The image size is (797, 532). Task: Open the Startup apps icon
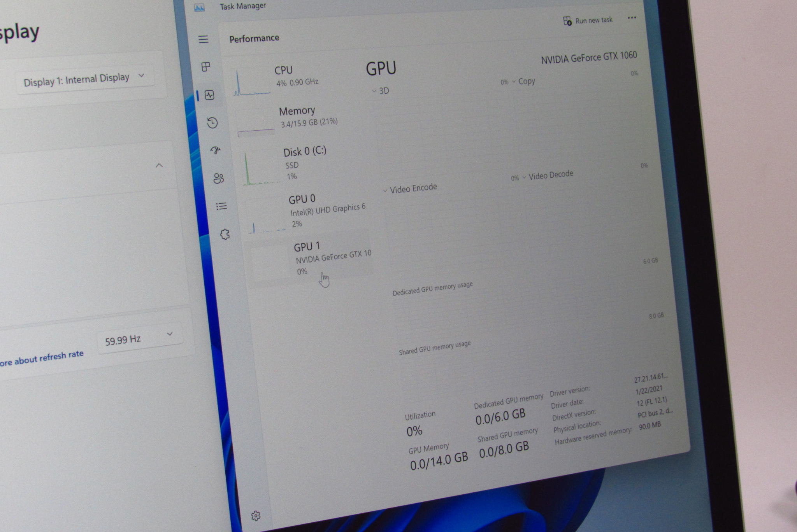[215, 150]
